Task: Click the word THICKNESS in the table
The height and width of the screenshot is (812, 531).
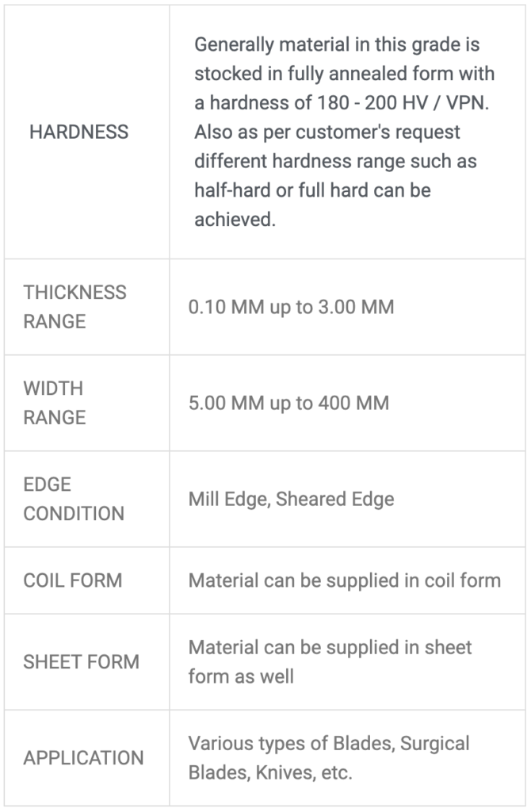Action: tap(74, 293)
